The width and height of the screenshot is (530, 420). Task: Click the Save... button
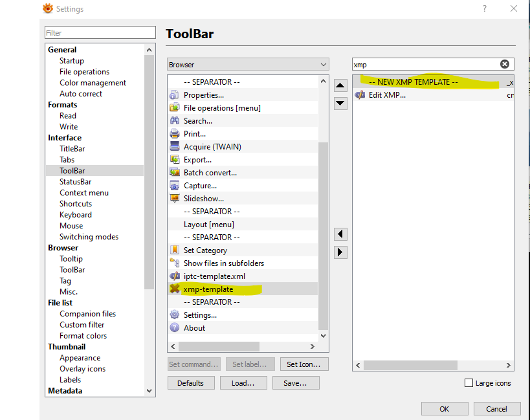pos(296,383)
